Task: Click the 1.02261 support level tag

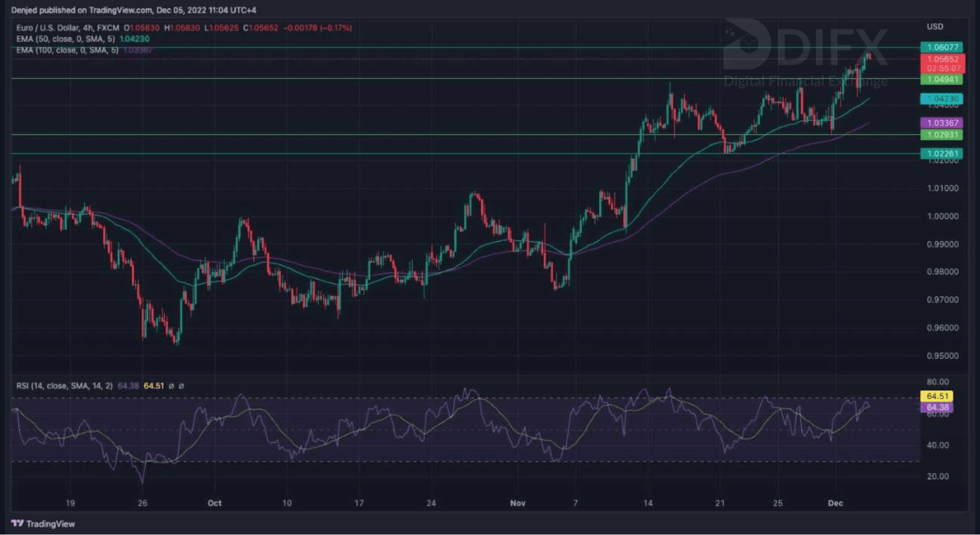Action: pos(942,153)
